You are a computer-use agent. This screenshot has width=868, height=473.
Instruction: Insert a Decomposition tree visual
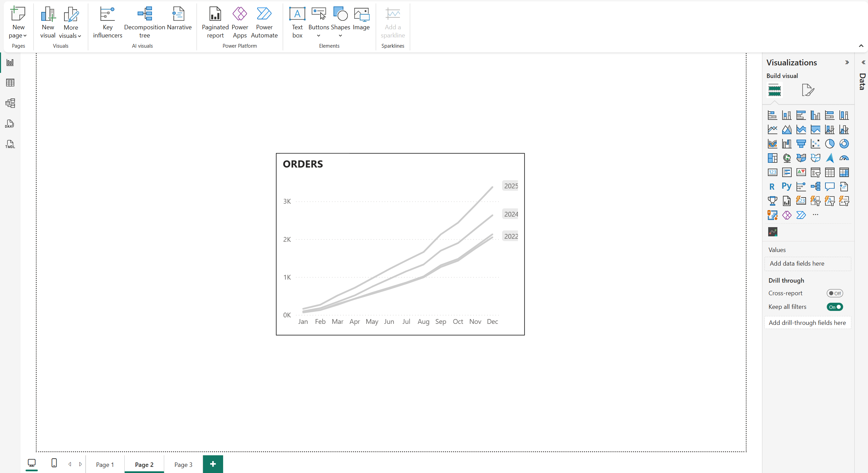[x=144, y=22]
